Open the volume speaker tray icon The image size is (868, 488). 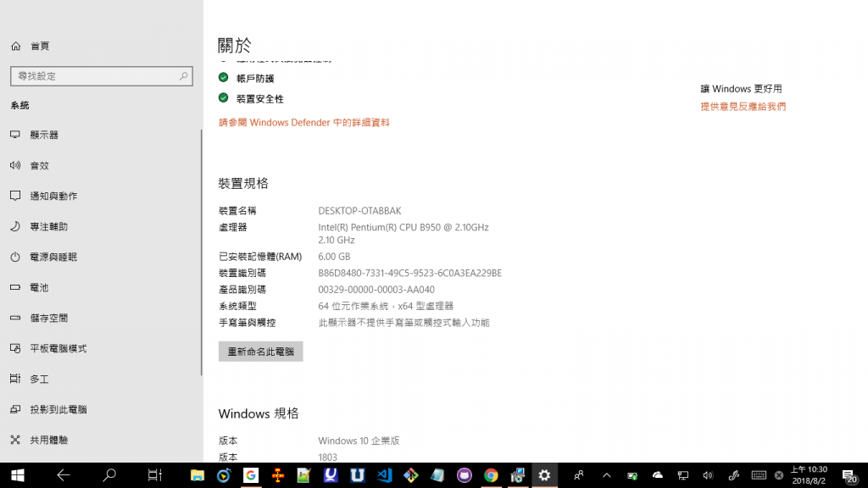[708, 475]
